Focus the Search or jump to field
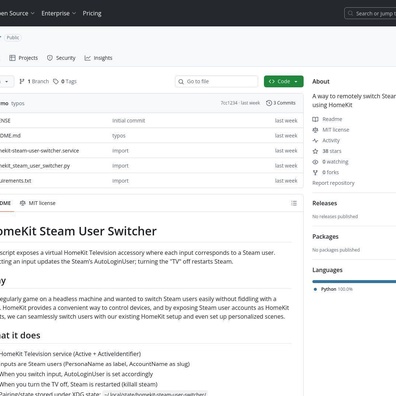The image size is (396, 396). (x=370, y=14)
